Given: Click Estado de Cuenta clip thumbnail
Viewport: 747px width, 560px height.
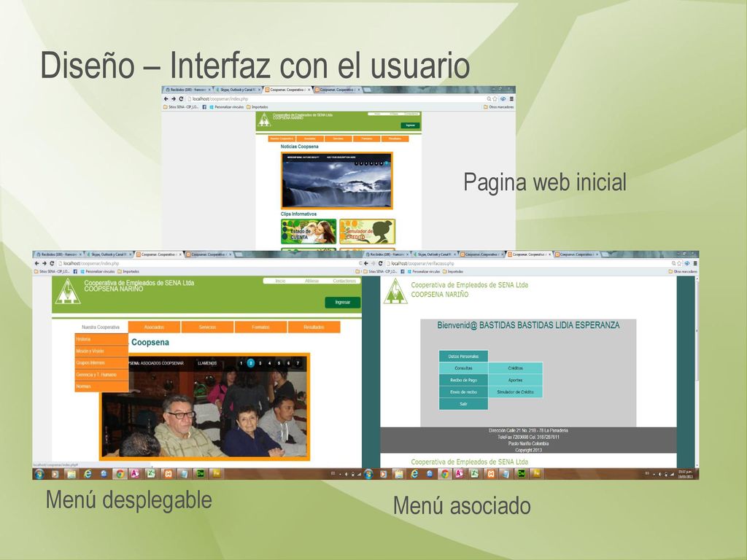Looking at the screenshot, I should tap(309, 231).
